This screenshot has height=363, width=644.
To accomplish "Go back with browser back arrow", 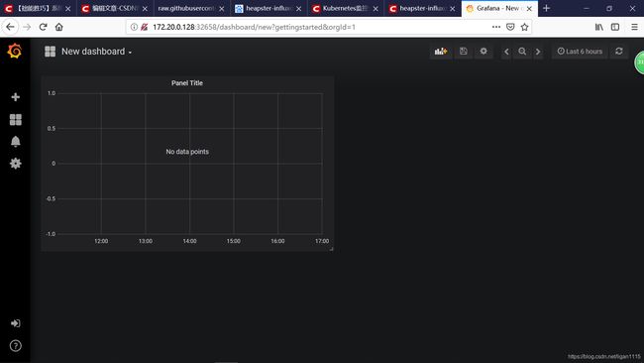I will (x=10, y=27).
